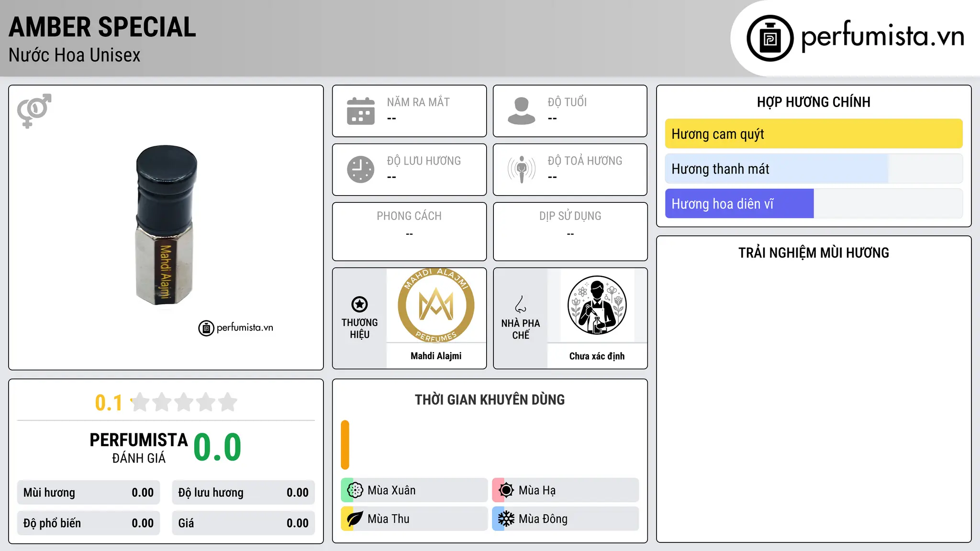Select the Hương hoa diên vĩ accord bar
The width and height of the screenshot is (980, 551).
813,204
